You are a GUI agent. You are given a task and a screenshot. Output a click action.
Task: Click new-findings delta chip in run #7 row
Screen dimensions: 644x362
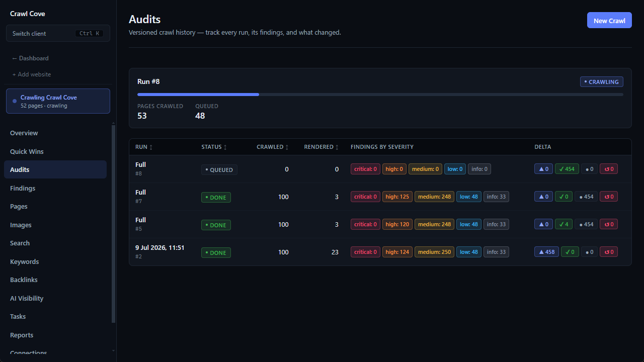click(x=543, y=197)
